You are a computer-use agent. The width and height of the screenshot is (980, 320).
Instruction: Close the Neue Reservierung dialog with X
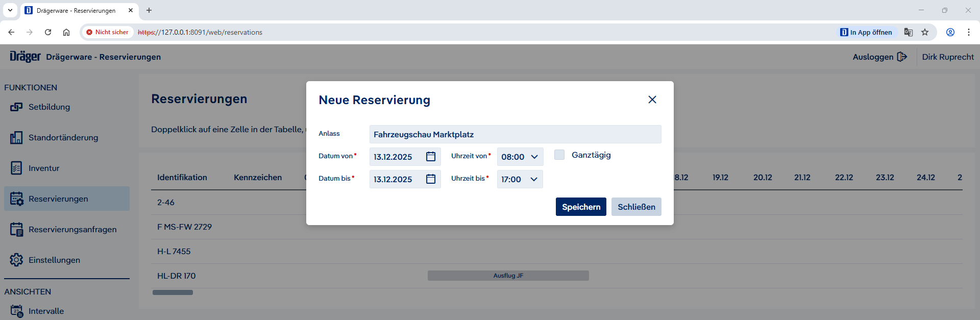tap(652, 100)
